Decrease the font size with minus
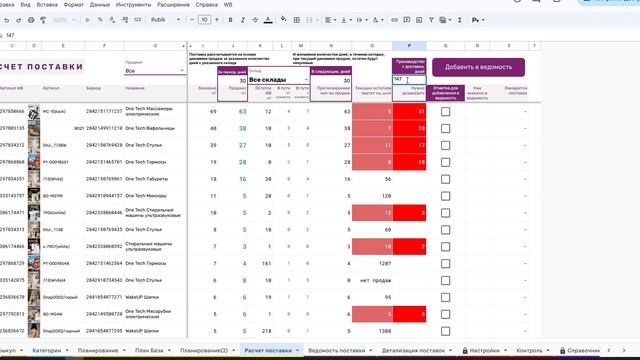 192,20
